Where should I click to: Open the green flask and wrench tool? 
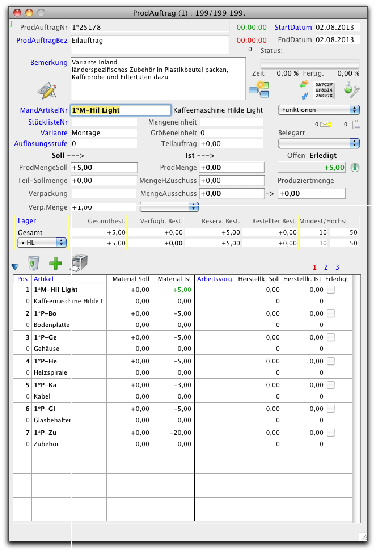(351, 90)
